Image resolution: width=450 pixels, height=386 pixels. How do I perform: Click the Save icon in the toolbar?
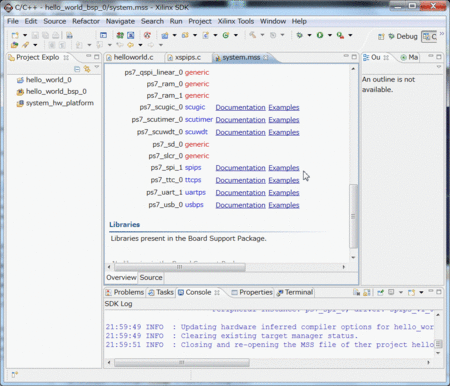point(35,35)
